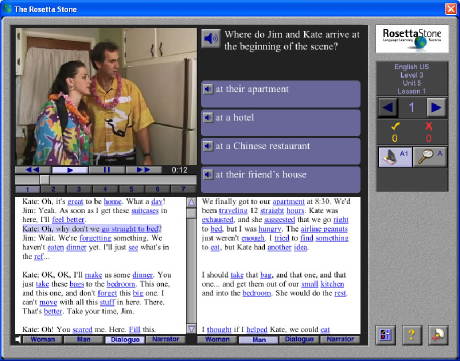Pause the video playback
This screenshot has height=361, width=460.
point(106,170)
